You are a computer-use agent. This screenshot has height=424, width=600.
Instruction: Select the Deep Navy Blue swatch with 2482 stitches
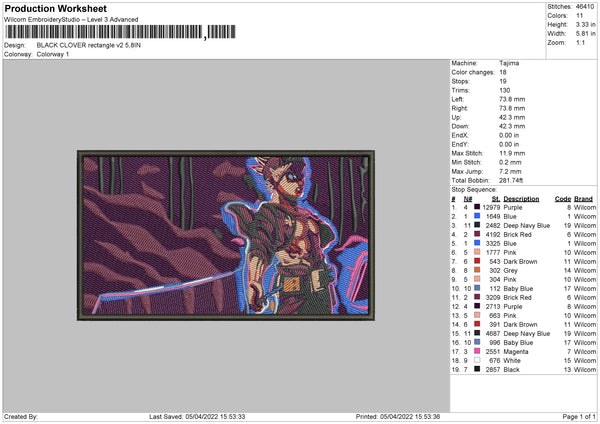(477, 225)
